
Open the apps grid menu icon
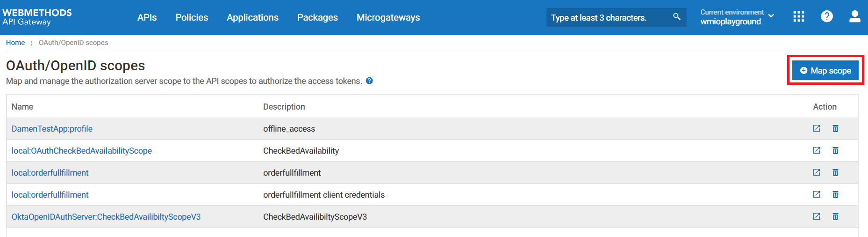(x=799, y=17)
